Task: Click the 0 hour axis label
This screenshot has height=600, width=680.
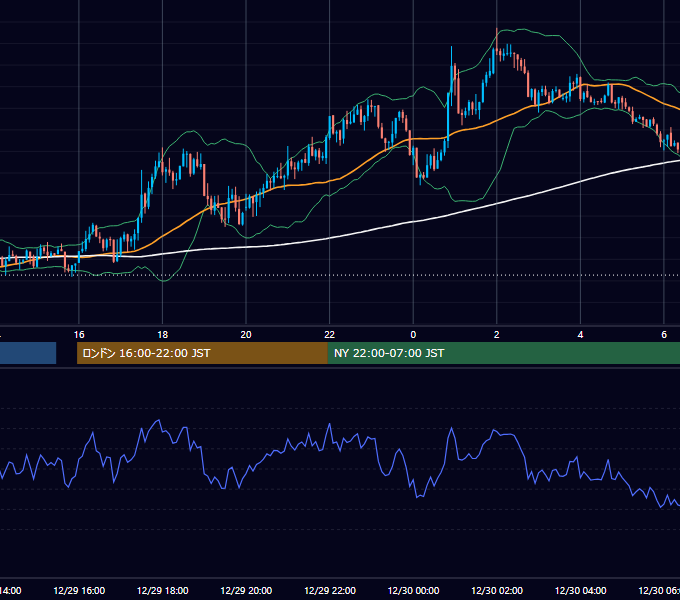Action: (413, 335)
